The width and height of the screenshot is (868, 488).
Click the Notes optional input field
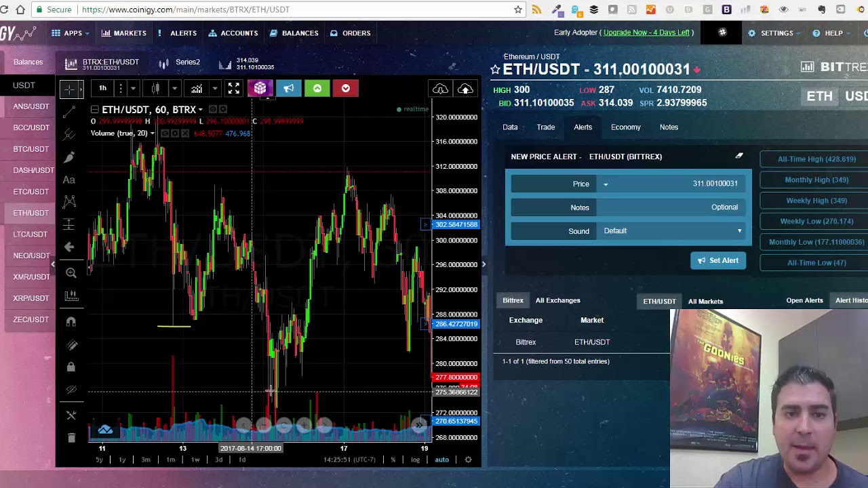click(x=672, y=207)
